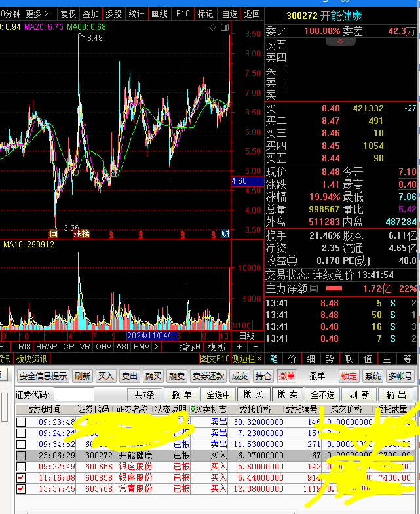Viewport: 420px width, 514px height.
Task: Expand the sell-order levels chevron under 委比
Action: 341,42
